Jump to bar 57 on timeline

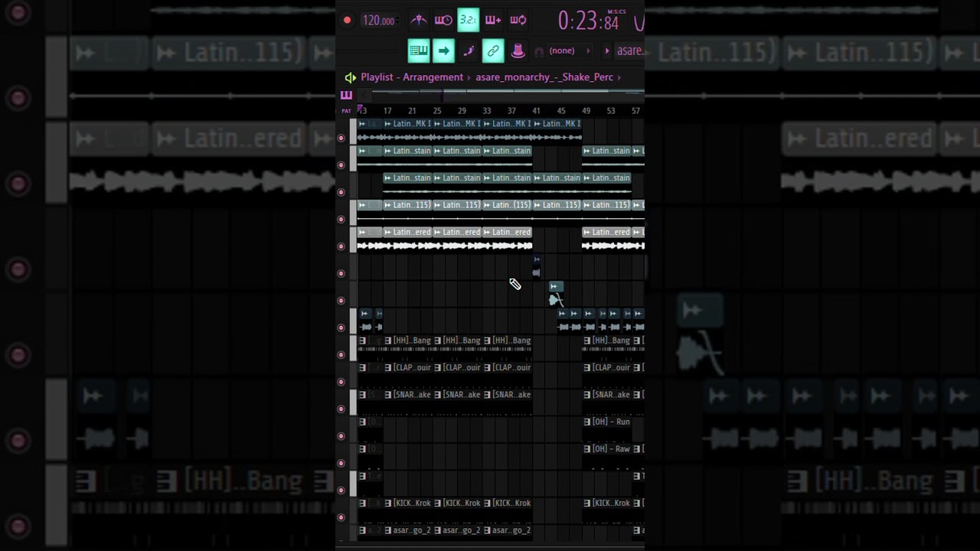click(635, 111)
